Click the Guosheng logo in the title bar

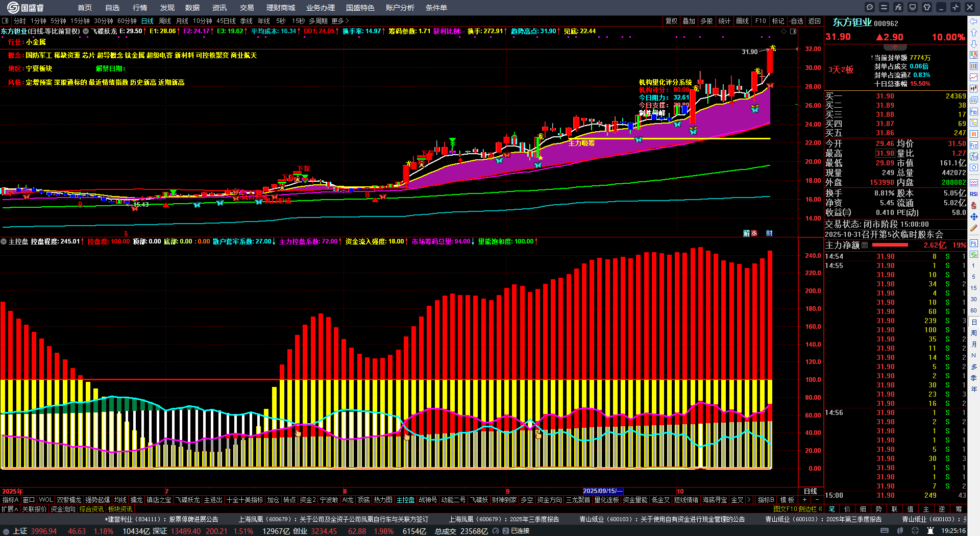coord(26,8)
